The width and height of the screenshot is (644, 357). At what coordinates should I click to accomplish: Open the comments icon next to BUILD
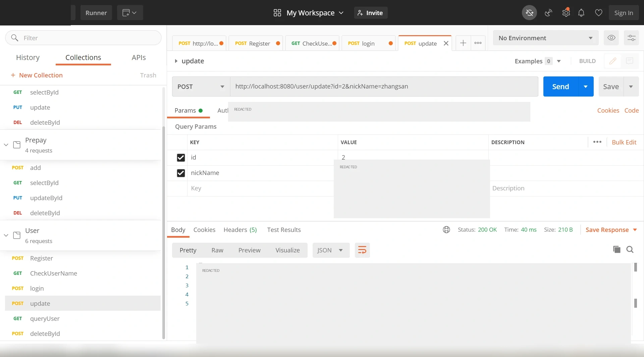(x=629, y=61)
